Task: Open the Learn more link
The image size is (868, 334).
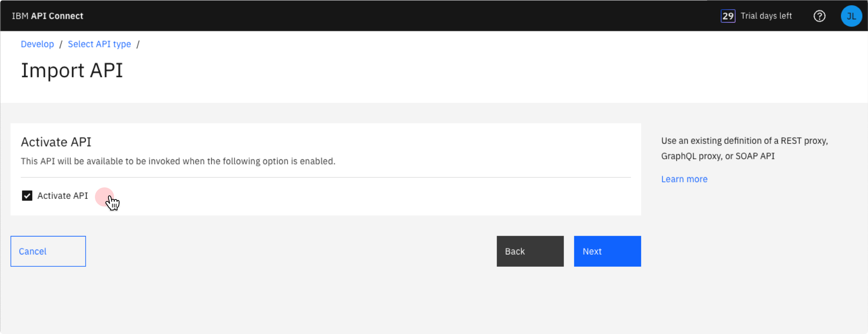Action: (x=684, y=179)
